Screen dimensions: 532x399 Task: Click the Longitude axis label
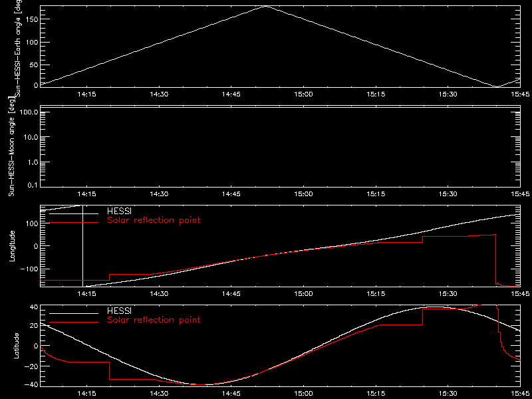pyautogui.click(x=13, y=246)
